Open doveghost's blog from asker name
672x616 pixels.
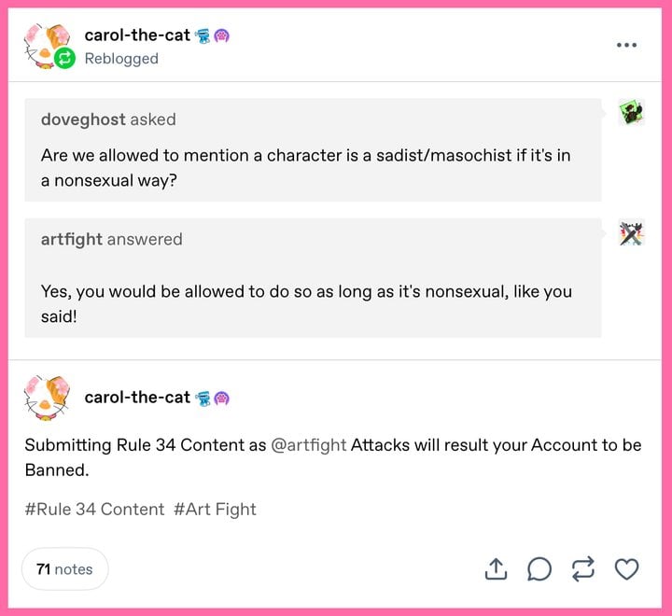83,119
